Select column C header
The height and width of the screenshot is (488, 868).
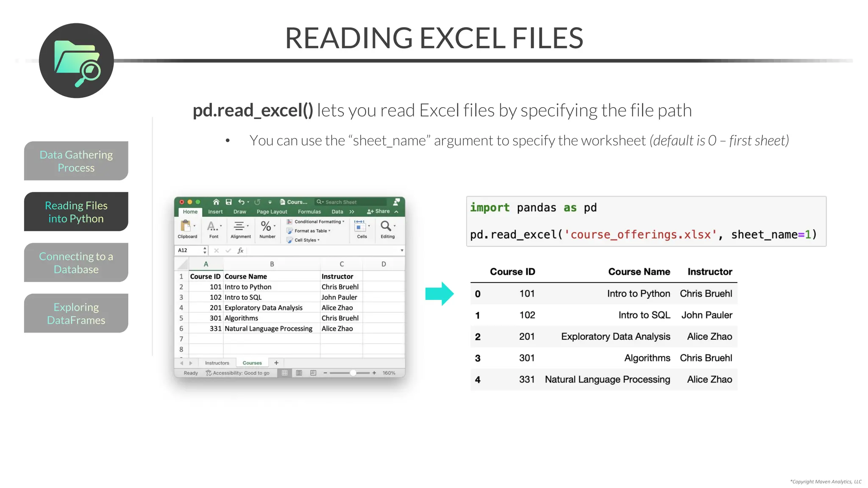[x=342, y=264]
